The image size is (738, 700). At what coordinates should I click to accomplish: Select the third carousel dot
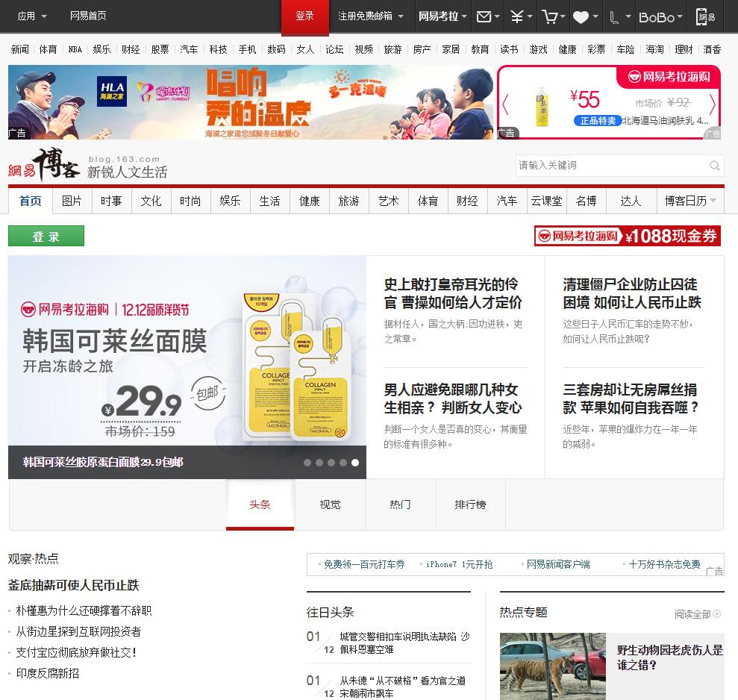(x=331, y=463)
